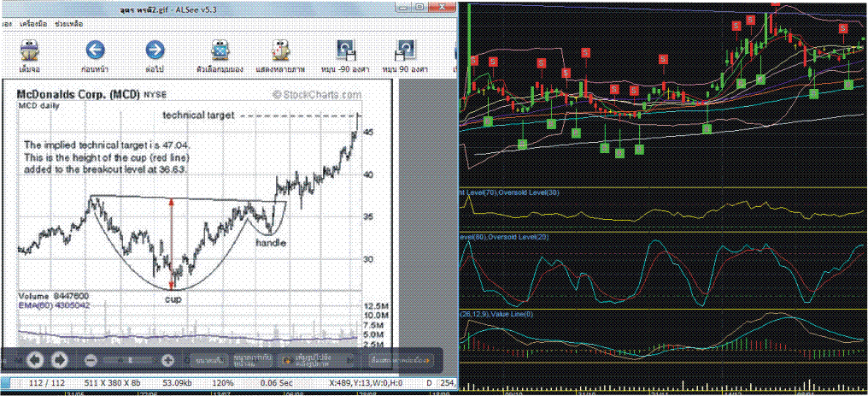Screen dimensions: 868x396
Task: Click 'Value Line(0)' MACD label in stock chart
Action: (510, 314)
